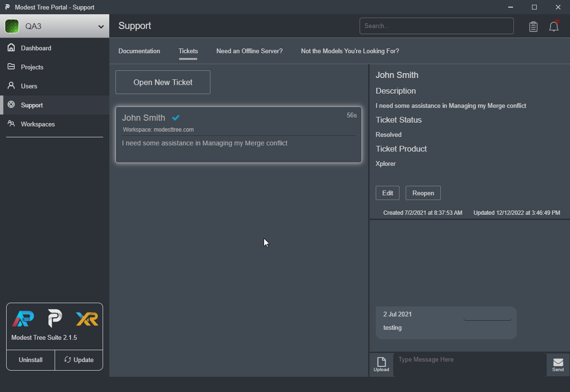Click Modest Tree Suite 2.1.5 version text
The image size is (570, 392).
pyautogui.click(x=44, y=337)
